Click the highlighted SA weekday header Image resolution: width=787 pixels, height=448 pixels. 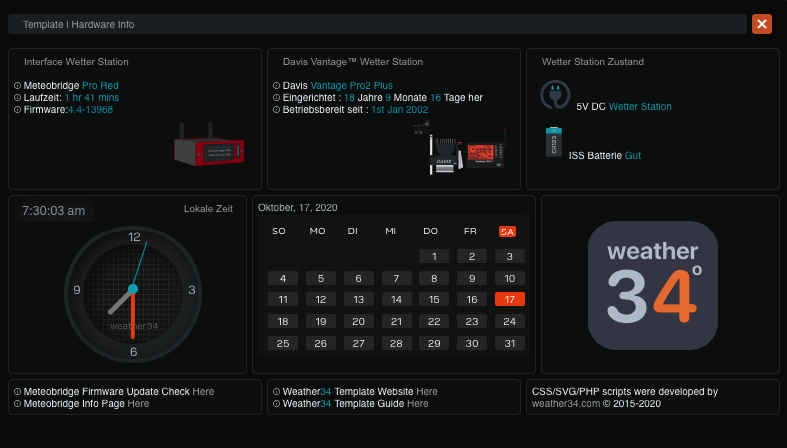click(507, 231)
